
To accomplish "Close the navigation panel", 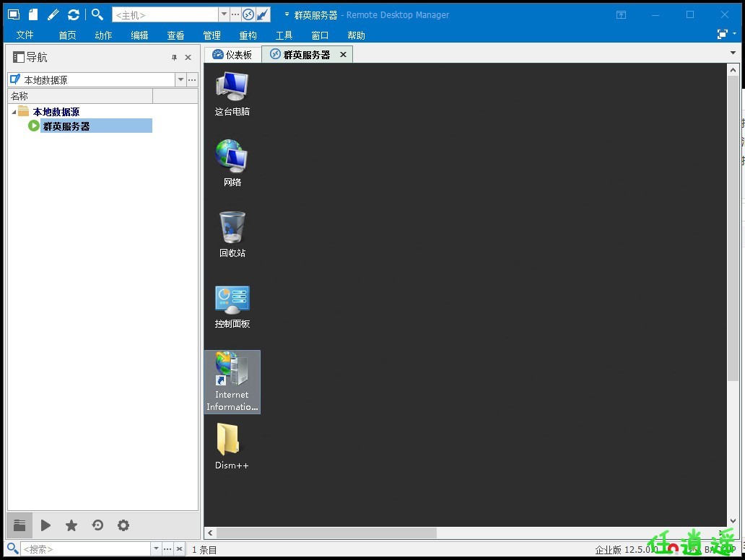I will tap(188, 58).
